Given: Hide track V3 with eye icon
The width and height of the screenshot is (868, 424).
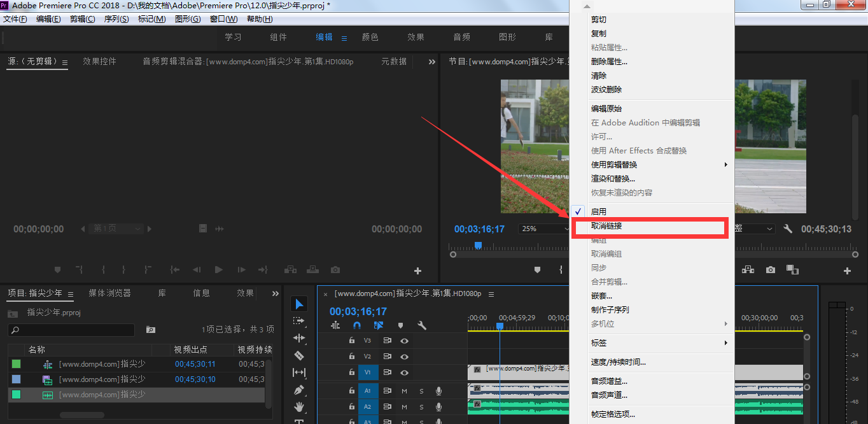Looking at the screenshot, I should (x=404, y=341).
